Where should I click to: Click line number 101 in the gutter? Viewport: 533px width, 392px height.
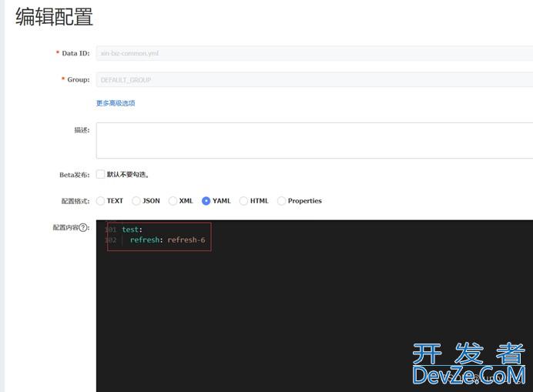111,230
